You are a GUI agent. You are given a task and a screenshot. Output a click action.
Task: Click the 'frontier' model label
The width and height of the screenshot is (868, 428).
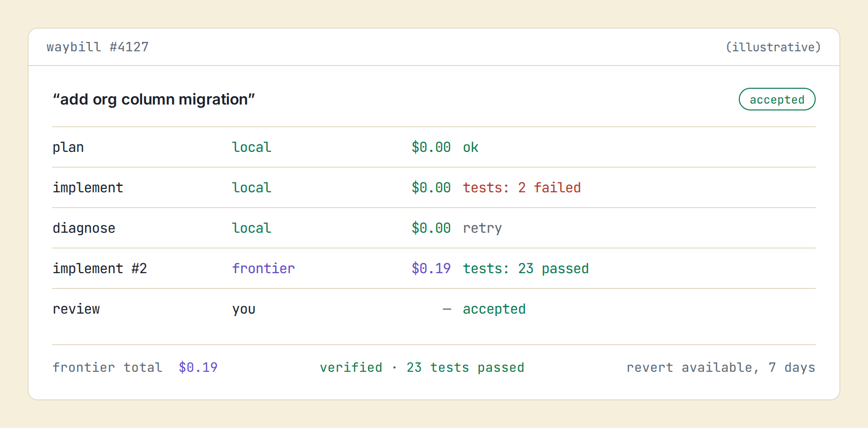click(x=263, y=268)
